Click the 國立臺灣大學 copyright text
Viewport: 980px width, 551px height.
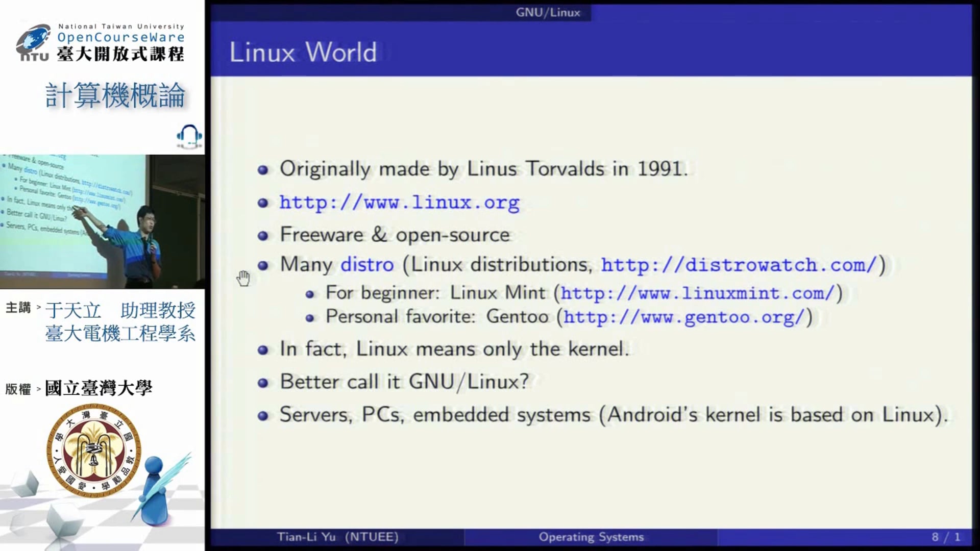[99, 388]
